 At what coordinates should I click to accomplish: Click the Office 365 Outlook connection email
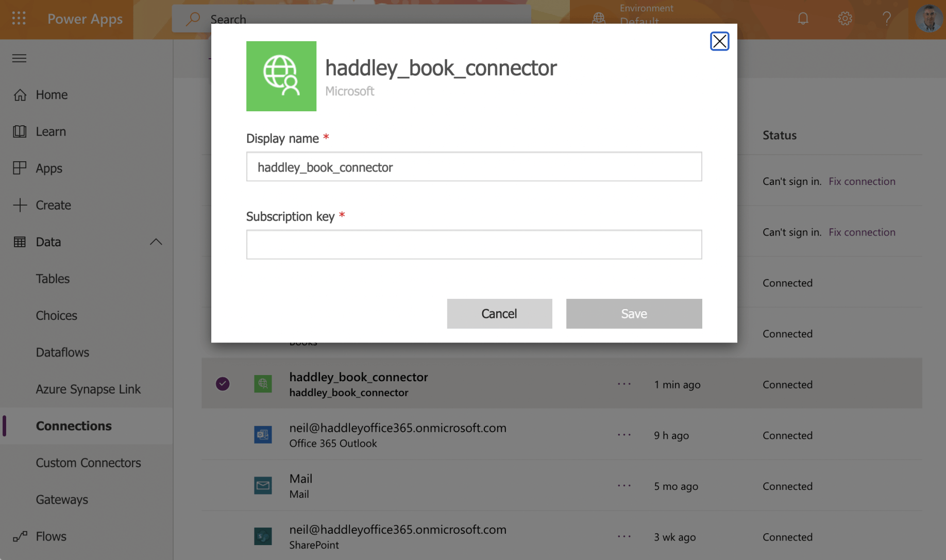(x=398, y=428)
